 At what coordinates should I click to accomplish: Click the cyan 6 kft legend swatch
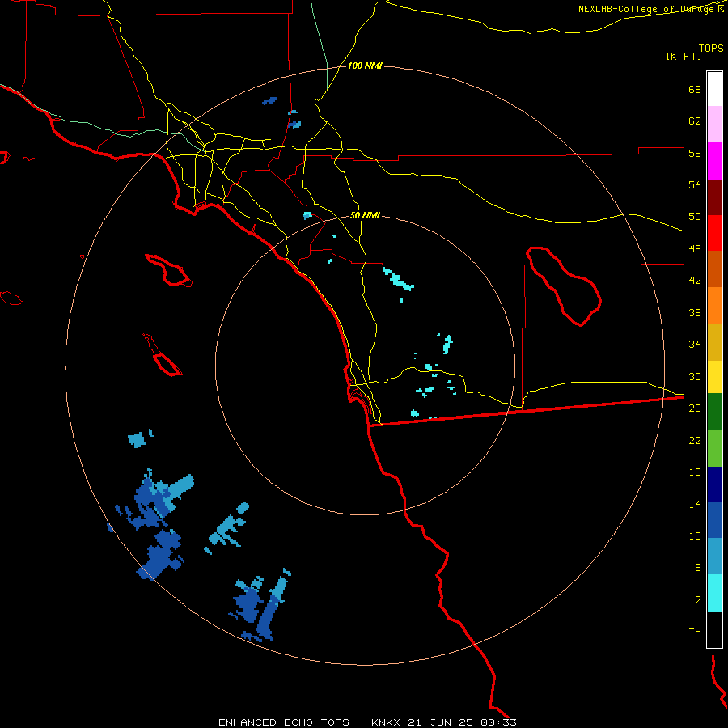click(714, 593)
